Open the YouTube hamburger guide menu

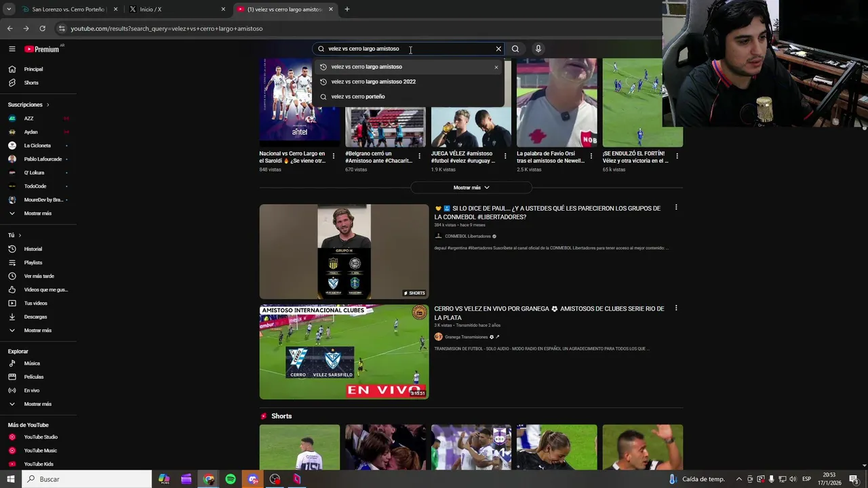(12, 49)
